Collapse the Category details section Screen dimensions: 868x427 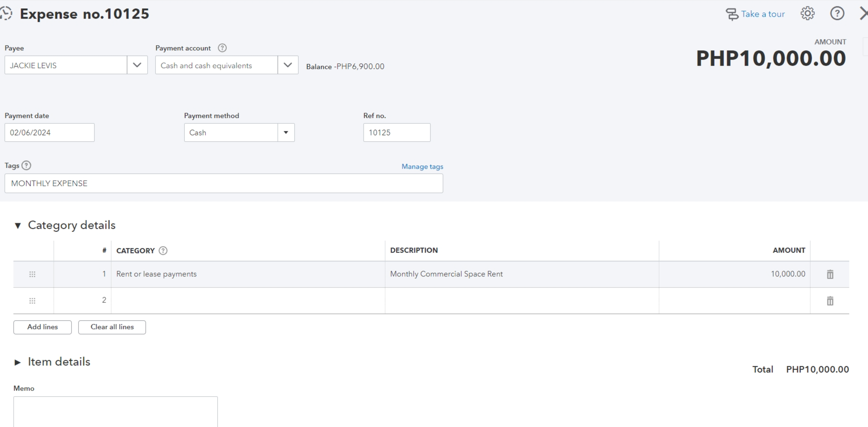18,226
